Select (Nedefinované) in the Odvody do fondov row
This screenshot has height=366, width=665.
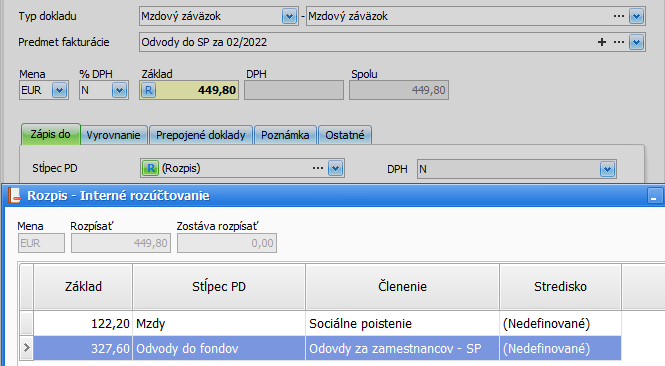(560, 348)
